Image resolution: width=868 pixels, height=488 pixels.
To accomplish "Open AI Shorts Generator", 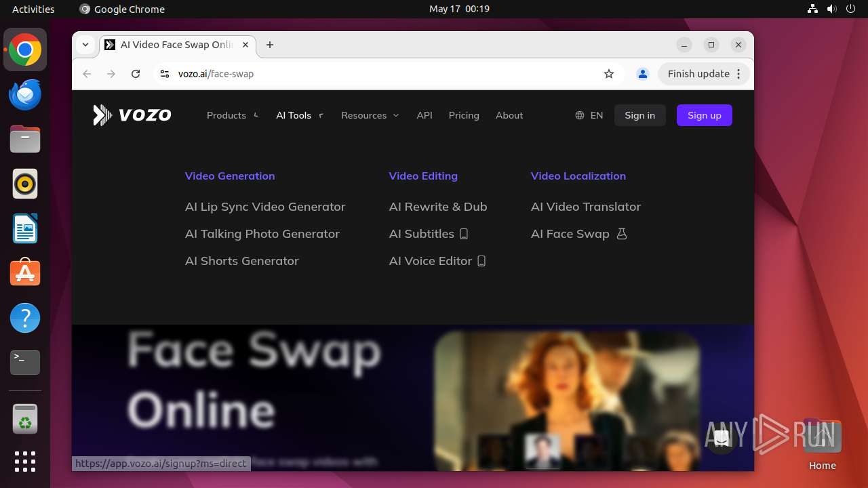I will coord(242,261).
